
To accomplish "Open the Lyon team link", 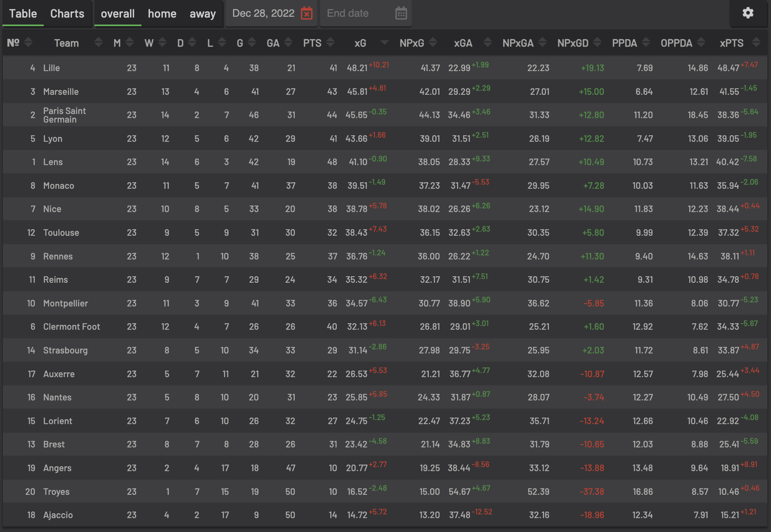I will click(53, 139).
